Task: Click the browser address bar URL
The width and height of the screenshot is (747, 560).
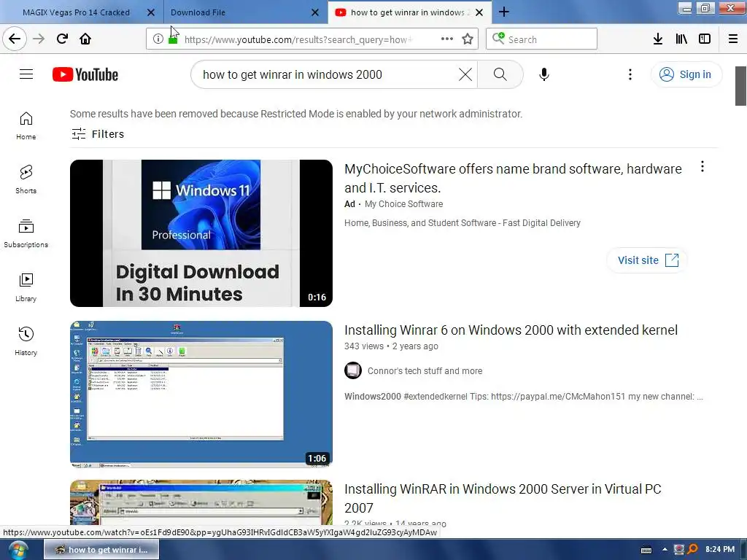Action: pos(298,39)
